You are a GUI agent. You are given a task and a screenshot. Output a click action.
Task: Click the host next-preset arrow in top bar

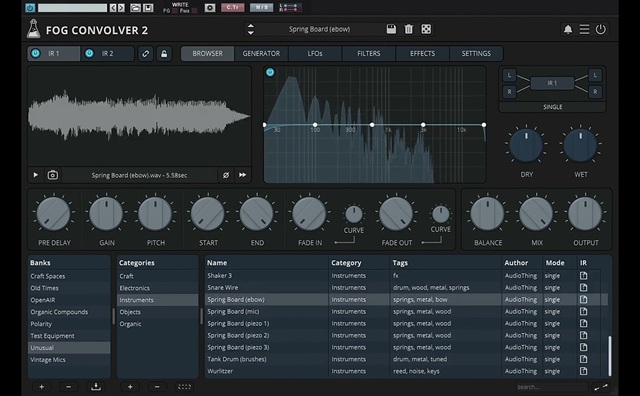click(x=121, y=8)
